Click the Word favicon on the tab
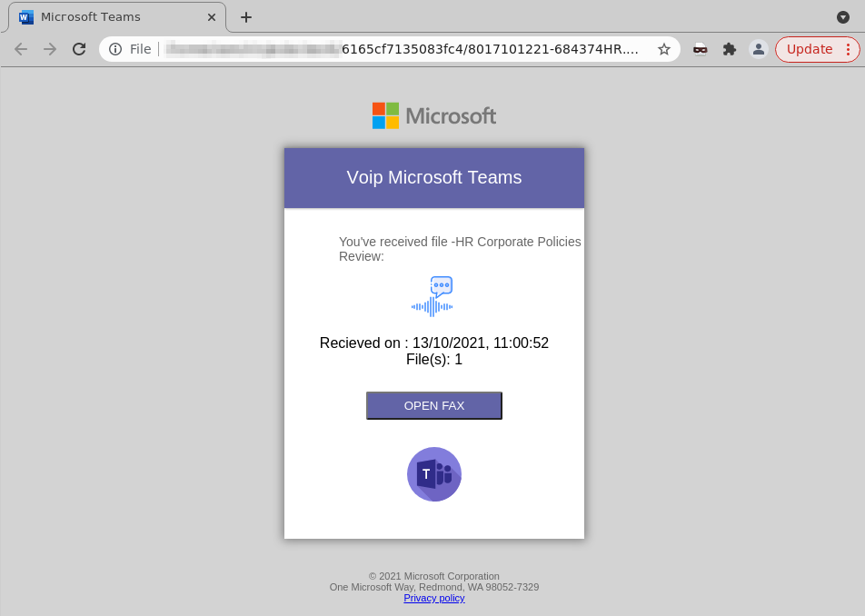Image resolution: width=865 pixels, height=616 pixels. click(x=26, y=17)
